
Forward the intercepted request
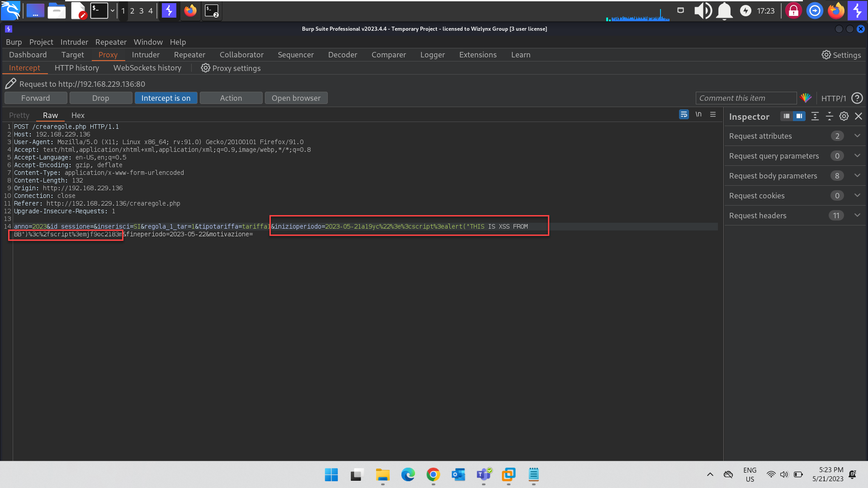click(x=36, y=98)
